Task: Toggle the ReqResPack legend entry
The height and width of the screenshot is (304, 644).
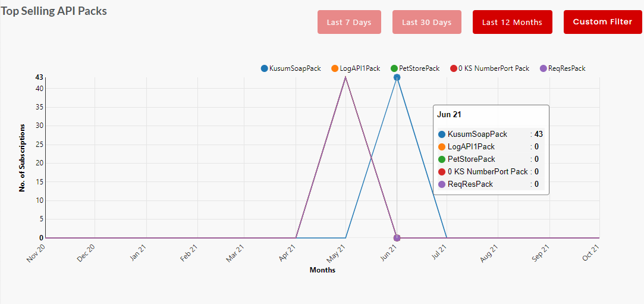Action: [x=567, y=68]
